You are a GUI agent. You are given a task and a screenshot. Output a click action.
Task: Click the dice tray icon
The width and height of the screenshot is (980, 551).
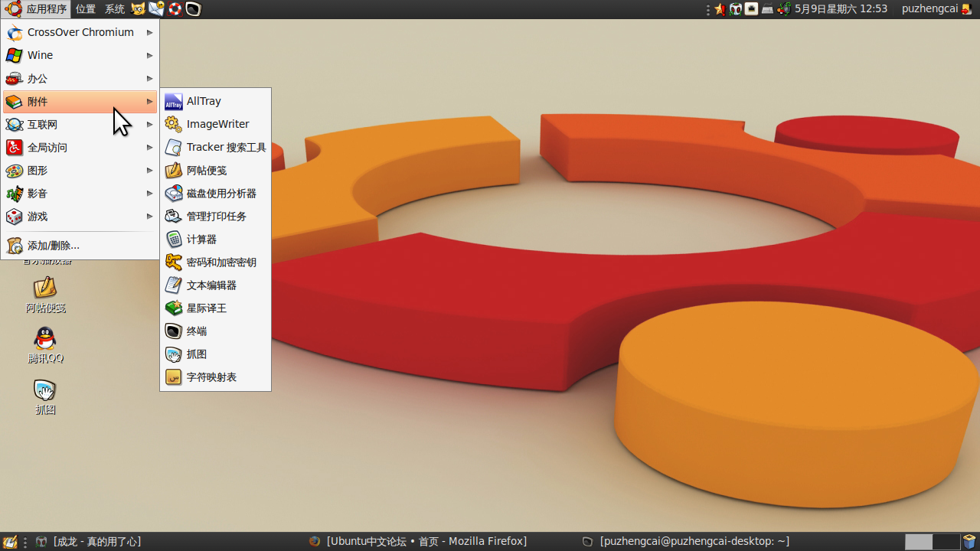pyautogui.click(x=736, y=9)
